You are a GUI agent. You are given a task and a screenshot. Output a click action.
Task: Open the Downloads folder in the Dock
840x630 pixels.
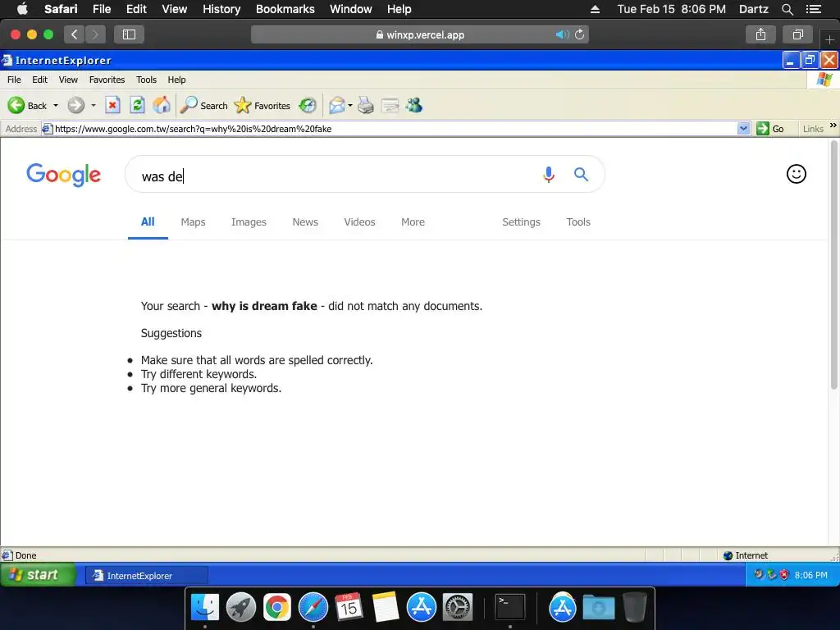click(x=598, y=607)
